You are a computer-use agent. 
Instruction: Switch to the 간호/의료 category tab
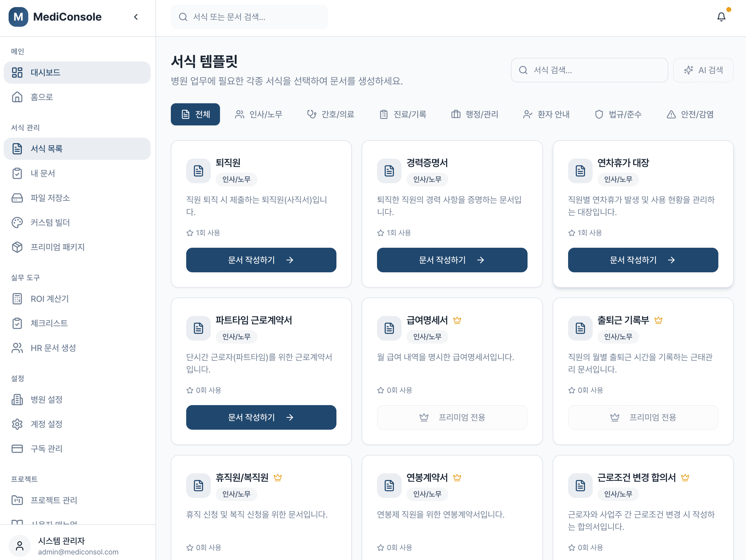tap(330, 114)
